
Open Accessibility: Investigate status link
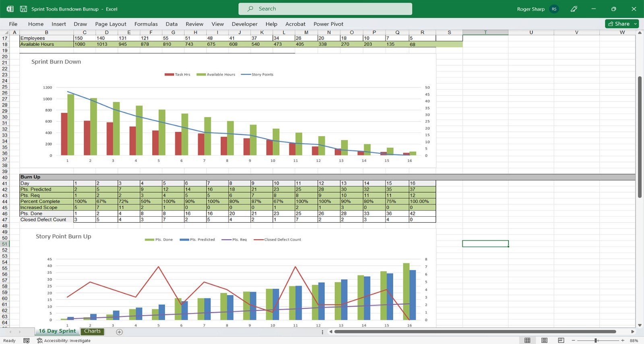click(64, 341)
